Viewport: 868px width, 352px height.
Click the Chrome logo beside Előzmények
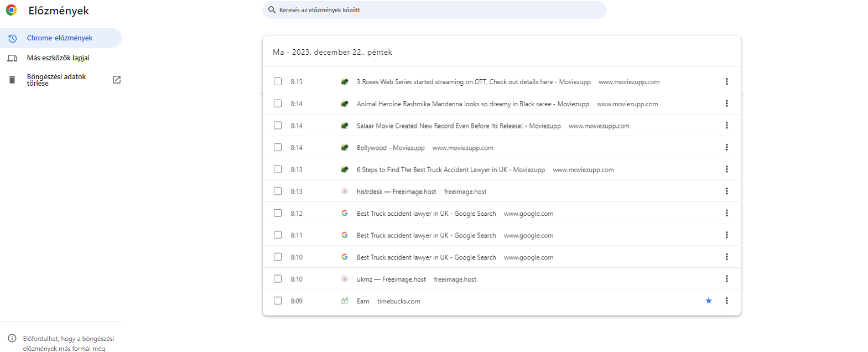(x=11, y=10)
